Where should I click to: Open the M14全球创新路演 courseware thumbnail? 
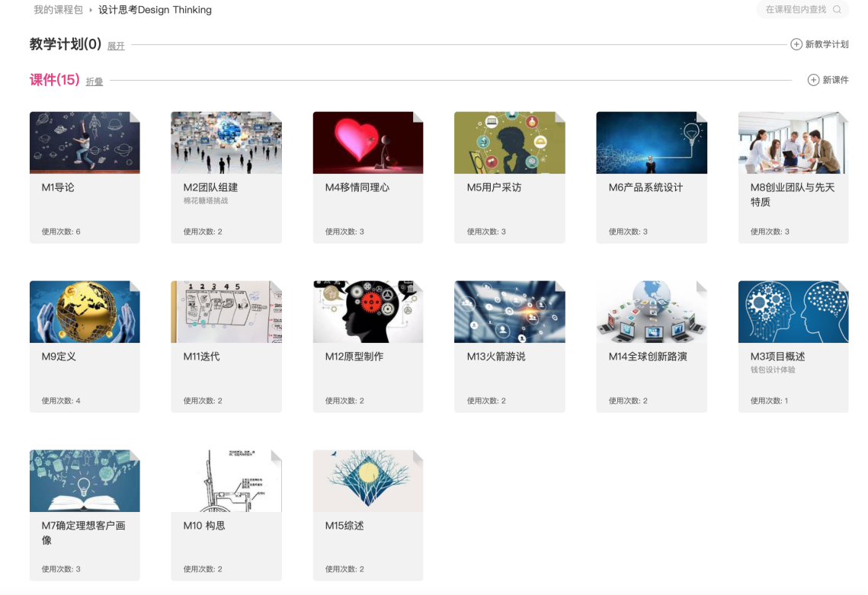pos(652,312)
